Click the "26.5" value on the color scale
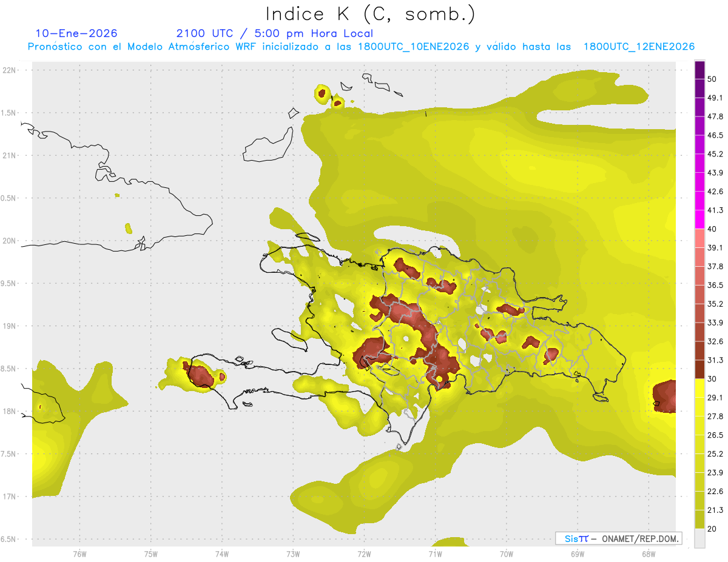The width and height of the screenshot is (728, 562). (715, 435)
